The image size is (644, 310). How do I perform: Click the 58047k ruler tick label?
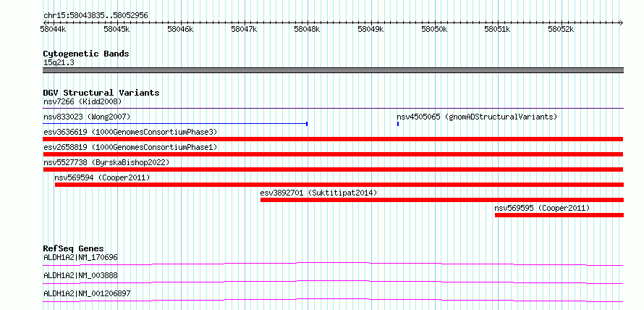pos(244,29)
